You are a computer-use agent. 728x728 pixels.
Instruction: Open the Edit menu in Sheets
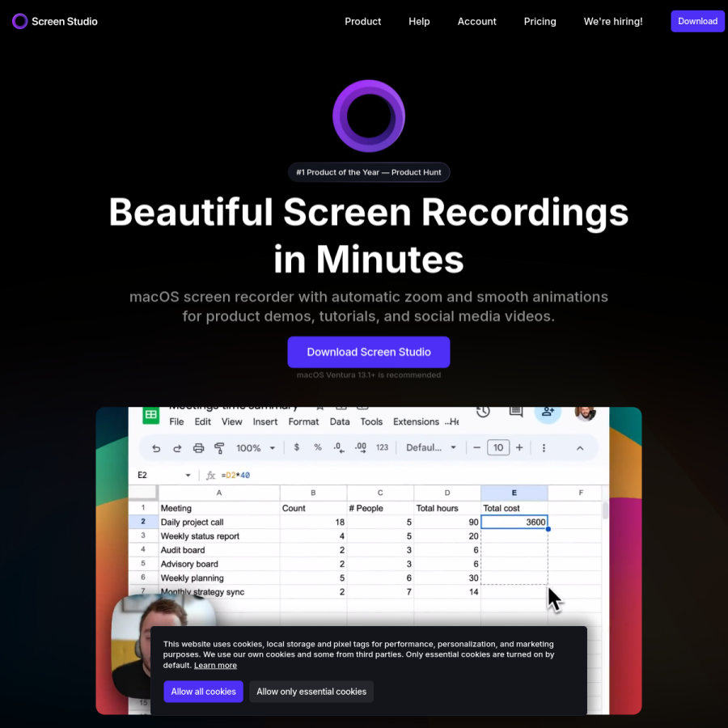pos(202,421)
